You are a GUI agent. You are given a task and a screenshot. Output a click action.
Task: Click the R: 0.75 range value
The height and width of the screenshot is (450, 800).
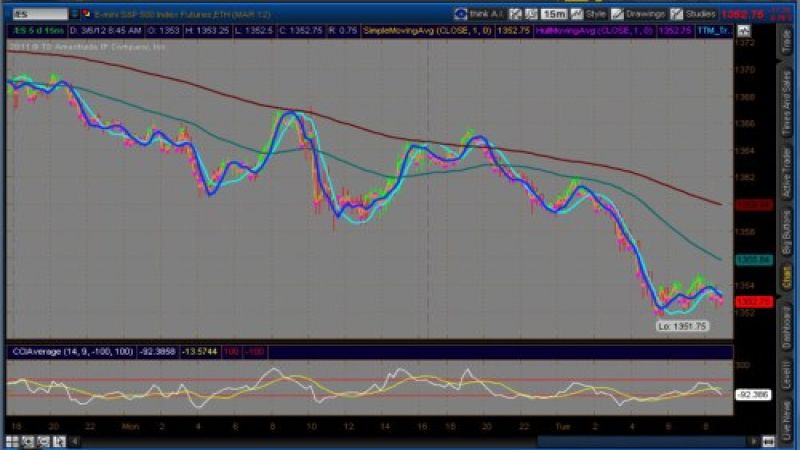(x=343, y=31)
